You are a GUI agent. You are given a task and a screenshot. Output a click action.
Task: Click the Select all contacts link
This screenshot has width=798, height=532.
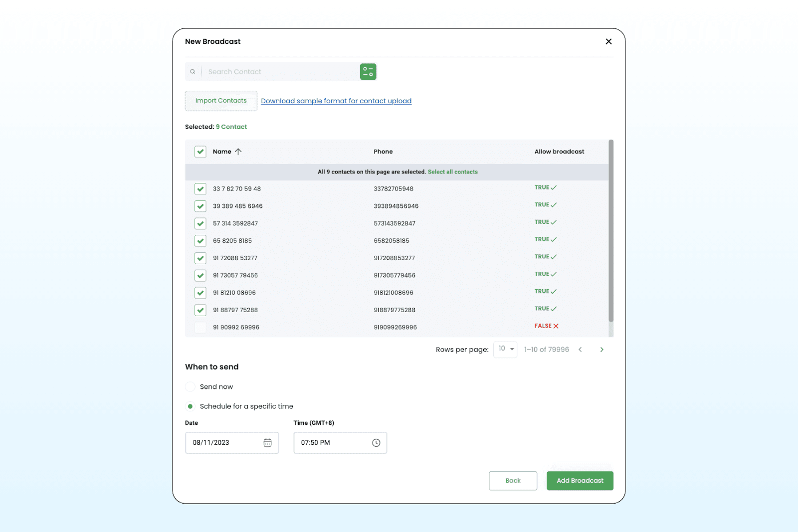453,172
